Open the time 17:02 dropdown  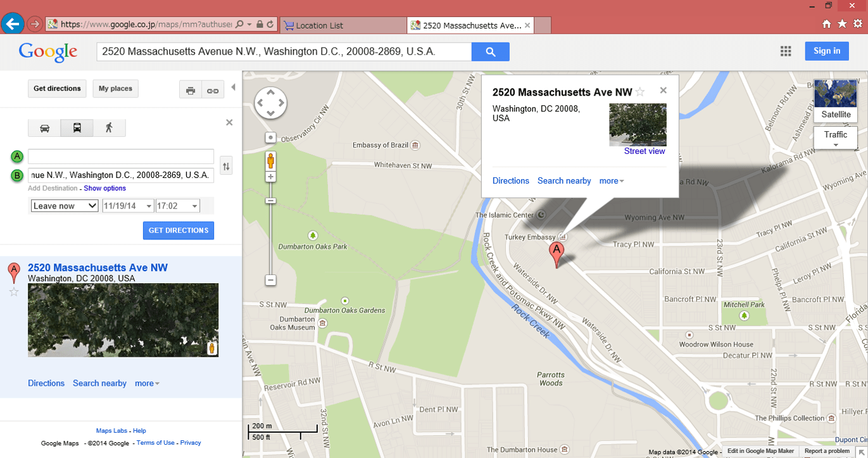177,206
